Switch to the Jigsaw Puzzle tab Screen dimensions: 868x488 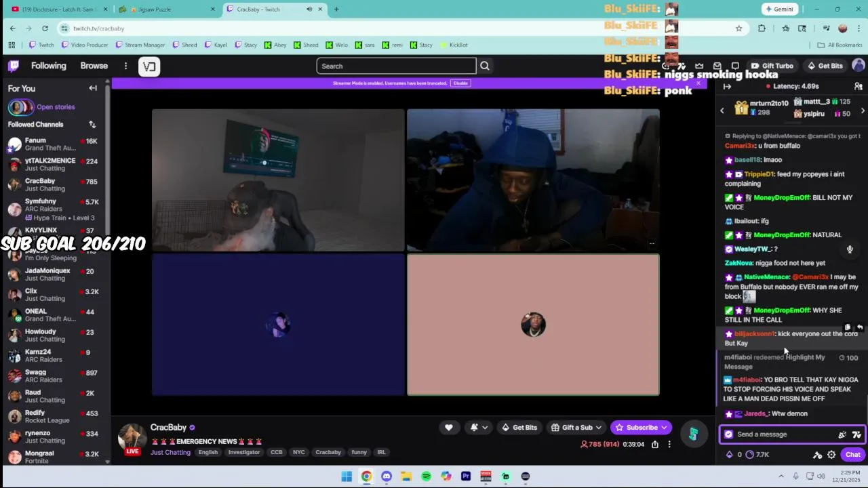166,9
